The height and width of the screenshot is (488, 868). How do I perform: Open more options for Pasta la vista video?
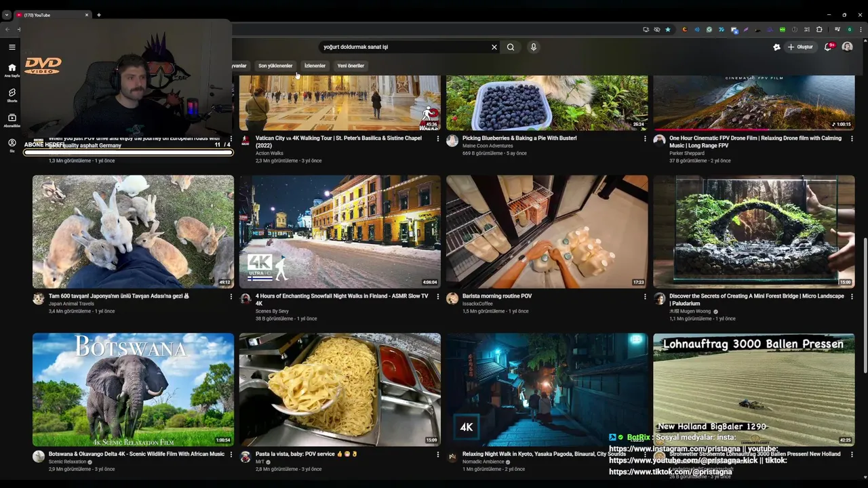438,455
